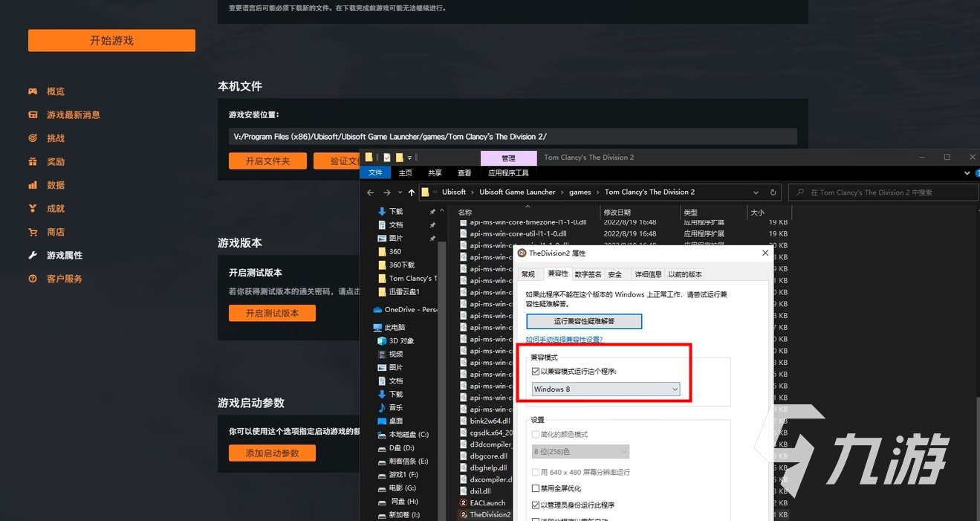Open 游戏最新消息 via its news icon
The height and width of the screenshot is (521, 980).
tap(33, 114)
